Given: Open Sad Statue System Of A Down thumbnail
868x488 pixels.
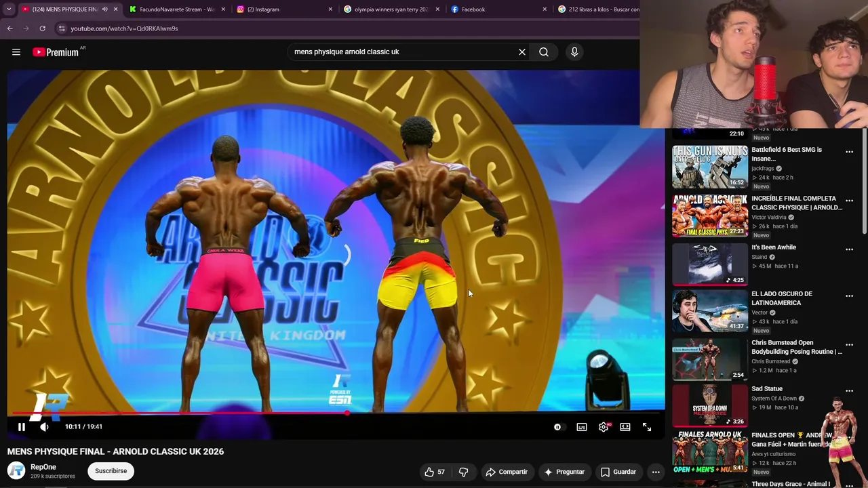Looking at the screenshot, I should pos(710,406).
